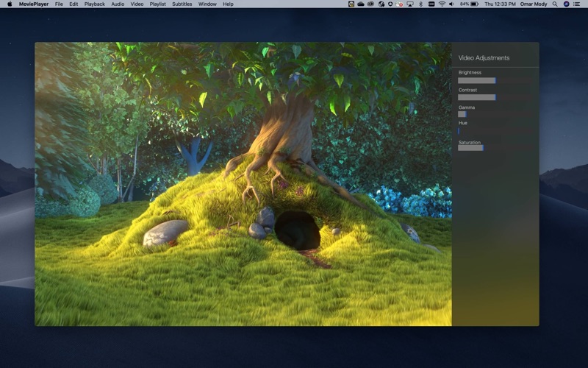Screen dimensions: 588x368
Task: Click the globe menu bar icon
Action: click(x=381, y=4)
